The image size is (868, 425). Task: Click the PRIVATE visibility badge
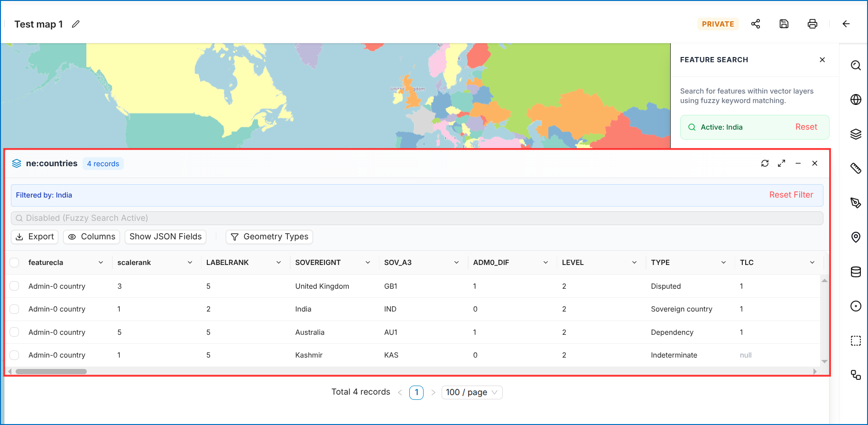click(x=718, y=24)
